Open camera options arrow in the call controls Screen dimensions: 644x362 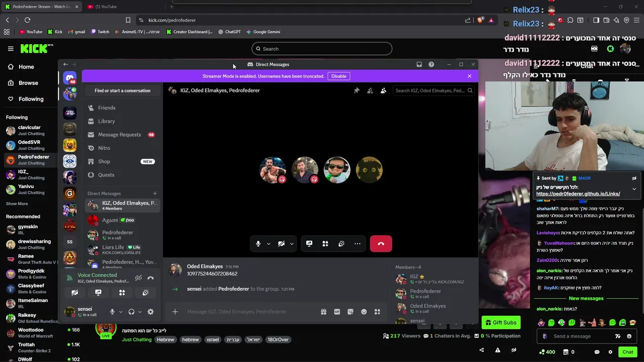[291, 244]
